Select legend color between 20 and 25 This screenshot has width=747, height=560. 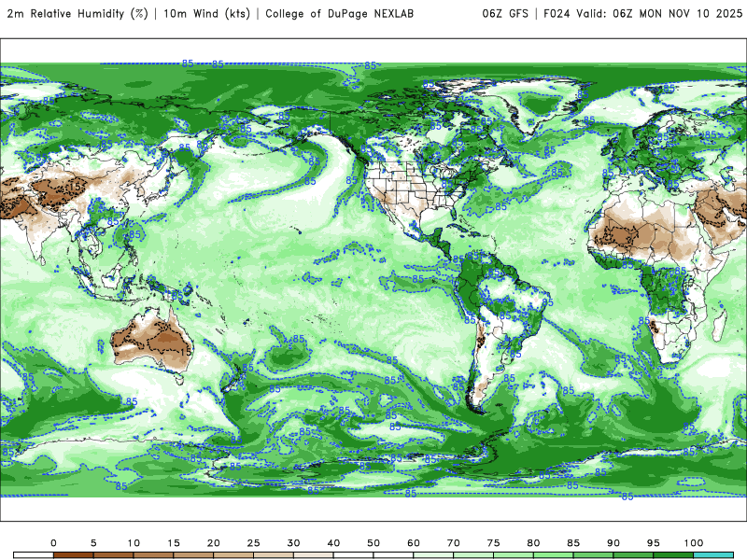click(x=233, y=555)
